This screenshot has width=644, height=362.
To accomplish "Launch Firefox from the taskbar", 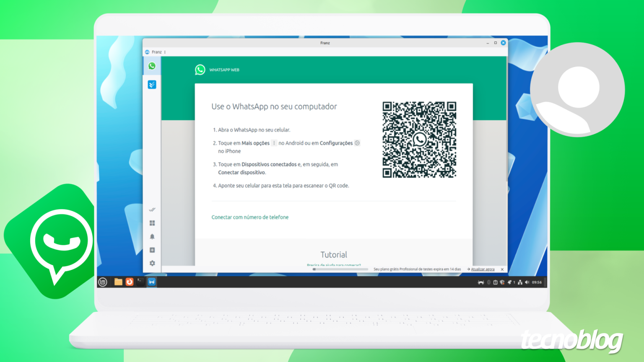I will [130, 282].
